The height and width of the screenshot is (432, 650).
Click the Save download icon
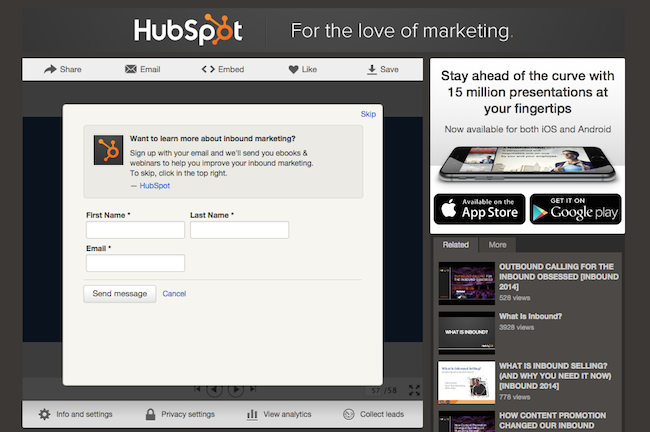[x=372, y=70]
